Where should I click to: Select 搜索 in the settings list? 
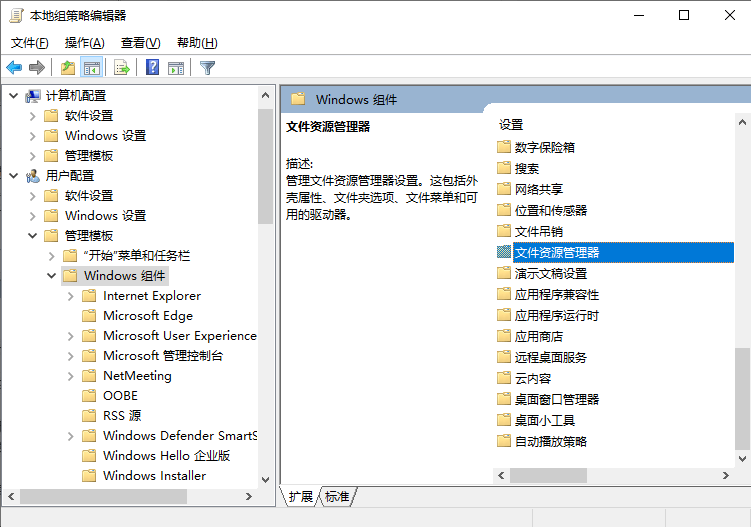point(526,168)
